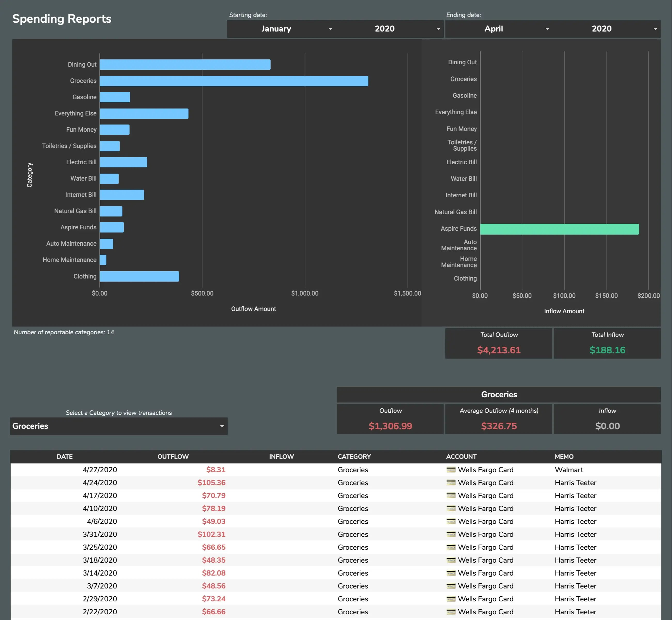Click the $82.08 outflow cell

click(x=214, y=573)
